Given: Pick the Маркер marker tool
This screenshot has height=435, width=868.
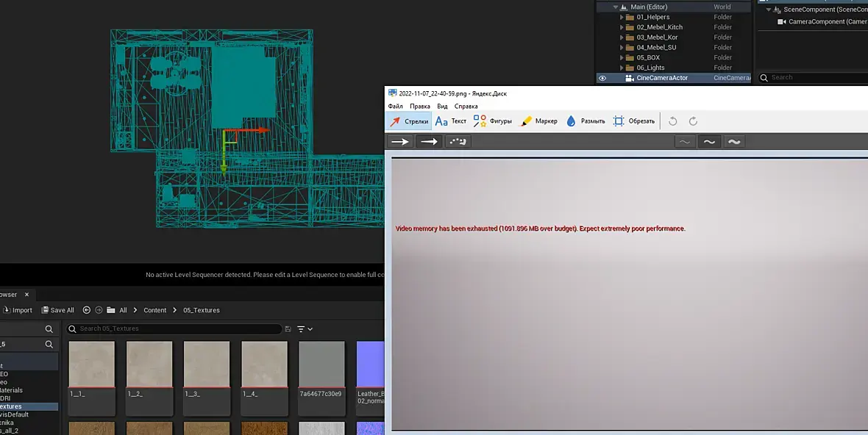Looking at the screenshot, I should coord(538,121).
